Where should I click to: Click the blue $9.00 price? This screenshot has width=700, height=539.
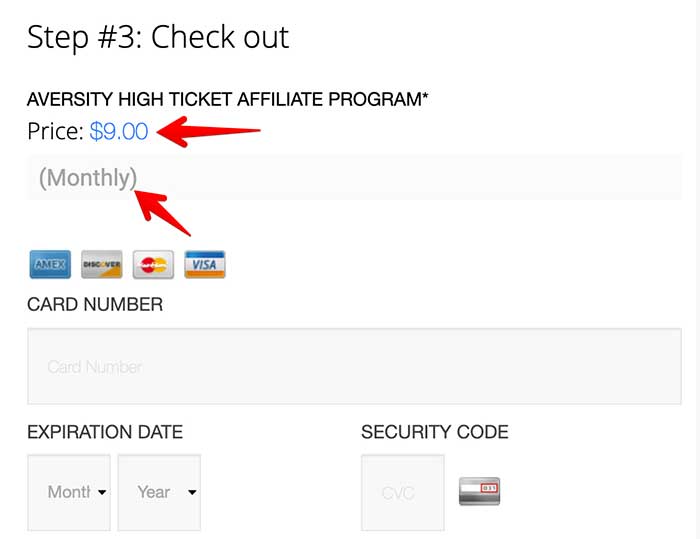pos(119,131)
